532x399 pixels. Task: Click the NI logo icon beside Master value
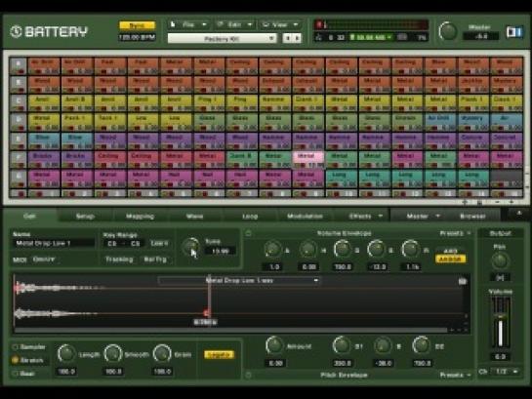[514, 32]
